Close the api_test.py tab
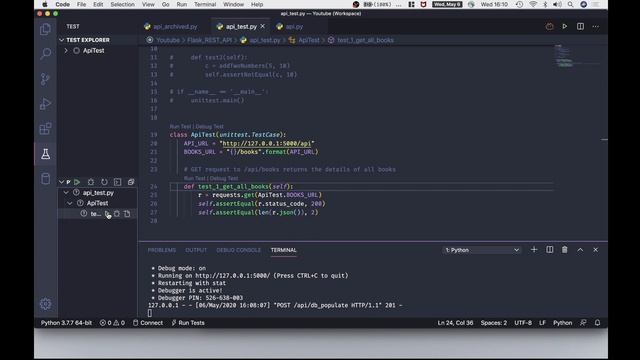The image size is (640, 360). click(262, 26)
